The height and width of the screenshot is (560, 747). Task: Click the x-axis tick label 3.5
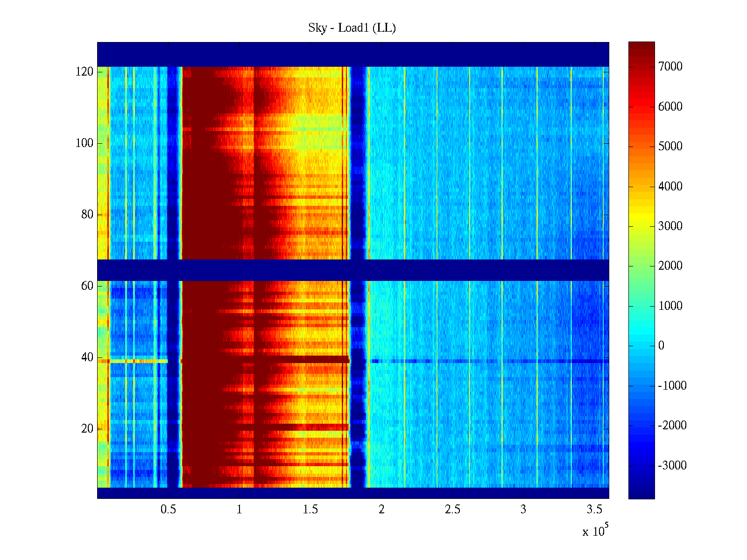click(594, 509)
